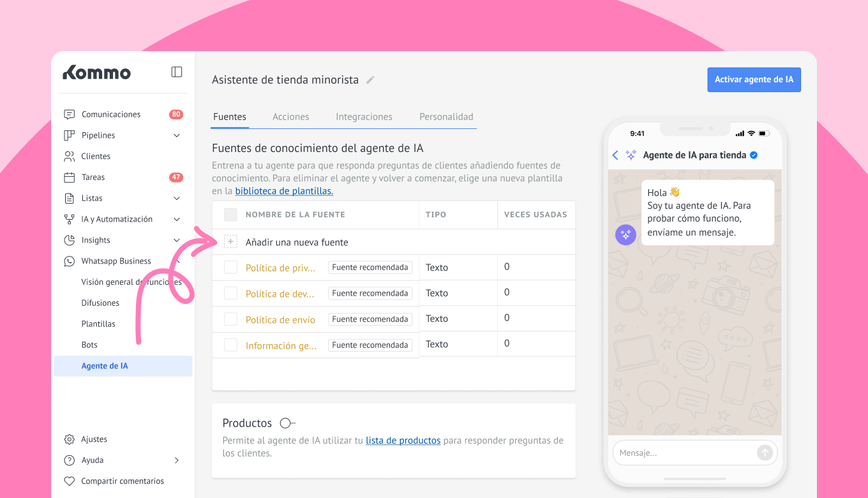Viewport: 868px width, 498px height.
Task: Open the Personalidad tab
Action: point(446,117)
